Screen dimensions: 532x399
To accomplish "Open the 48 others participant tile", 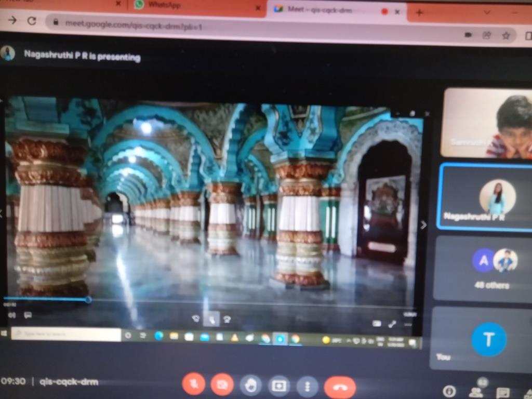I will pos(484,269).
